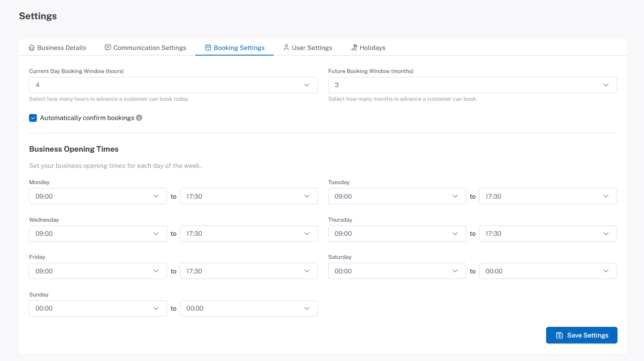Open Monday opening time dropdown

coord(98,197)
